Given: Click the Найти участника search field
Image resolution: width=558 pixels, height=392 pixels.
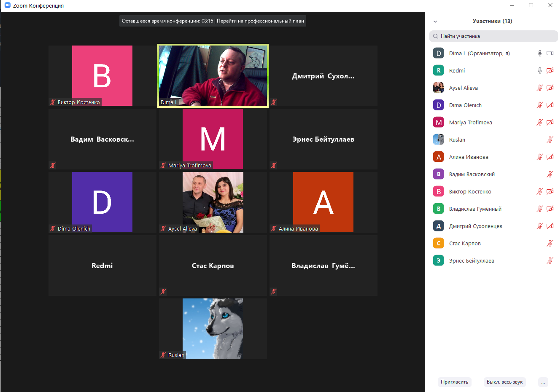Looking at the screenshot, I should click(493, 36).
